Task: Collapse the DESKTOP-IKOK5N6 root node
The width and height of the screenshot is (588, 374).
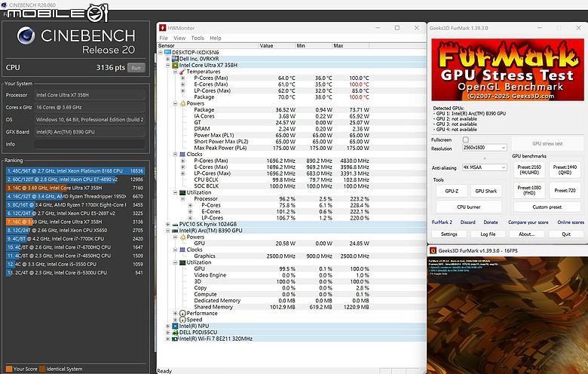Action: pos(161,53)
